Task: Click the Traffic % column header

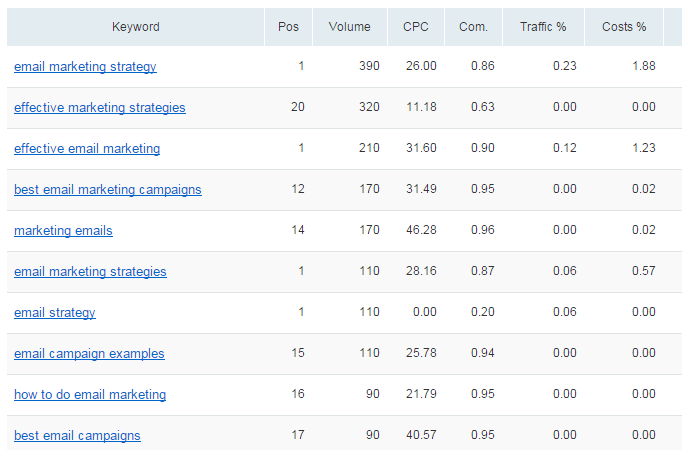Action: click(x=543, y=27)
